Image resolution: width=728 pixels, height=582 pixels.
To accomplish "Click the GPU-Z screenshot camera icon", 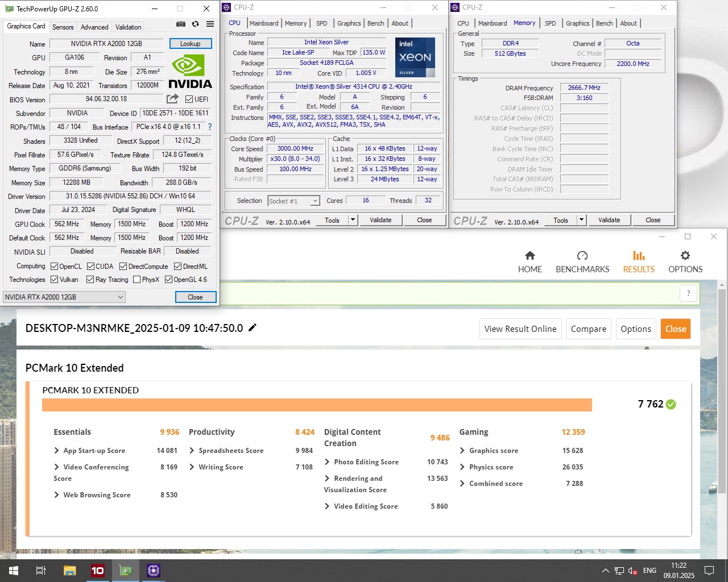I will [180, 24].
